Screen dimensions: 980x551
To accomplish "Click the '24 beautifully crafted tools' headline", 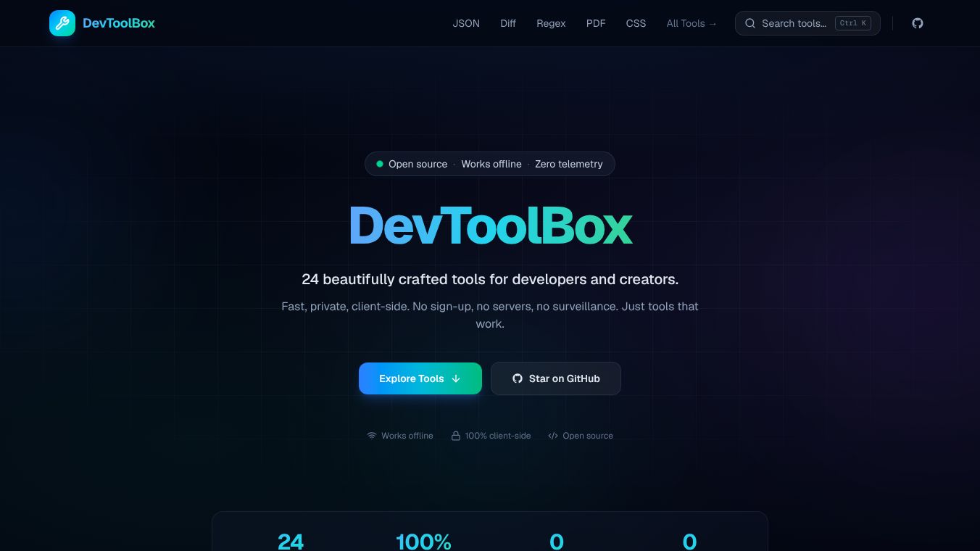I will 490,279.
